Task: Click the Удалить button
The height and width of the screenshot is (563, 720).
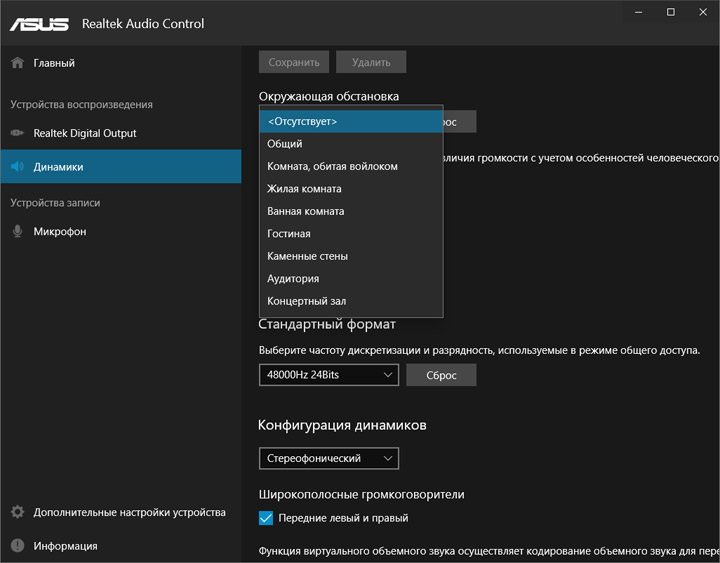Action: tap(371, 62)
